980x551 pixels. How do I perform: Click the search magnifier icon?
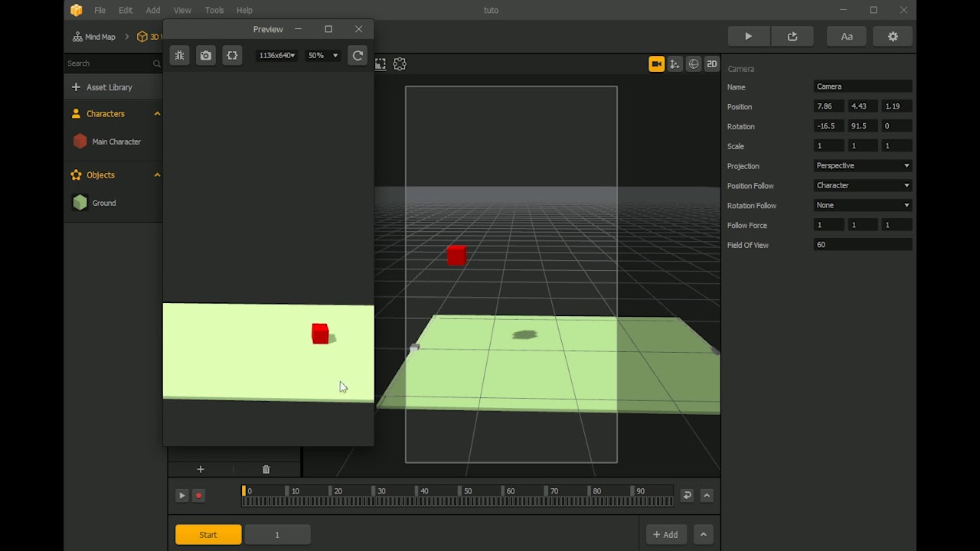point(157,64)
